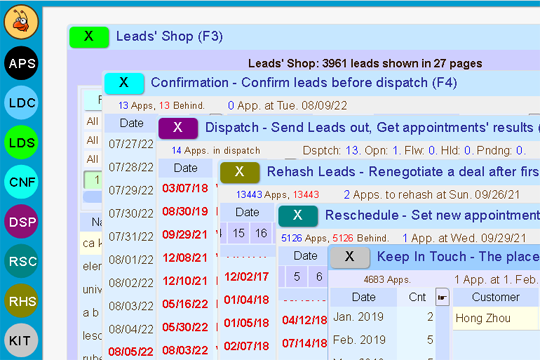The height and width of the screenshot is (360, 540).
Task: Click page 16 in Rehash panel
Action: click(261, 233)
